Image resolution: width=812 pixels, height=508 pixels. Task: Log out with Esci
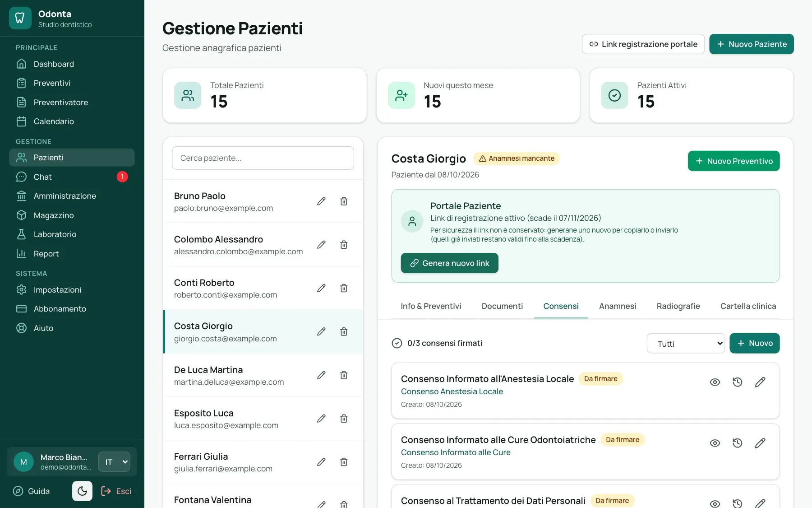tap(116, 491)
